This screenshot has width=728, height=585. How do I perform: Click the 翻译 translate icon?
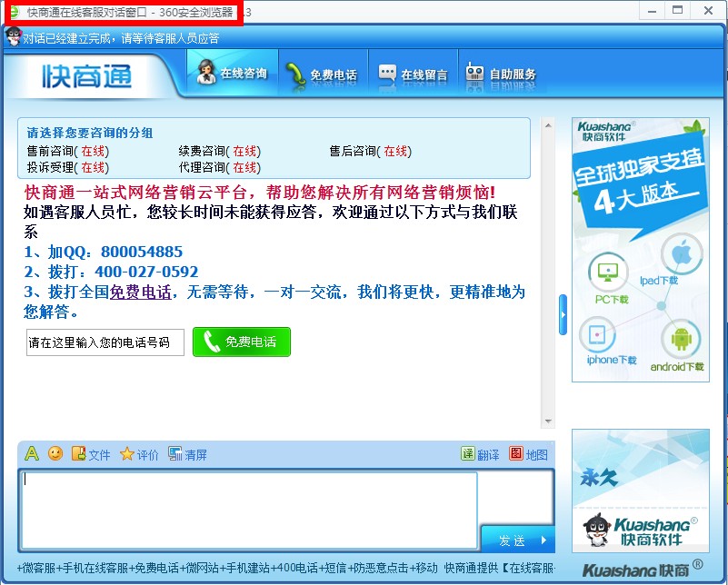click(x=468, y=454)
